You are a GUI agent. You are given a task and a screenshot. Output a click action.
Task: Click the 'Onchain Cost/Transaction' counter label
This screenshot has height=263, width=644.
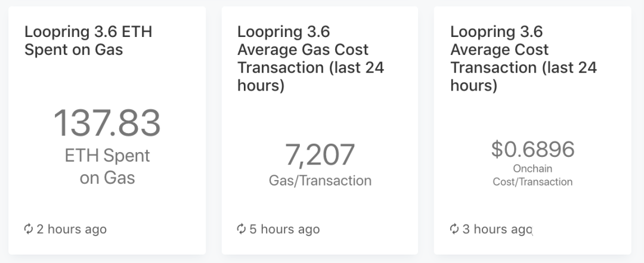(532, 175)
